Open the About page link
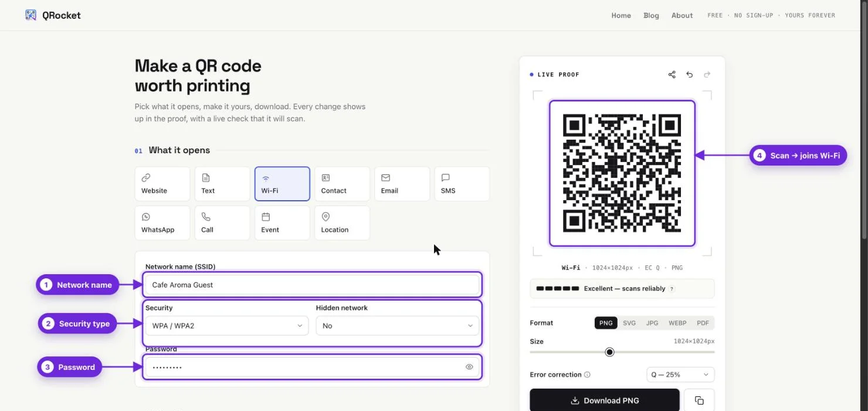The width and height of the screenshot is (868, 411). click(x=682, y=15)
